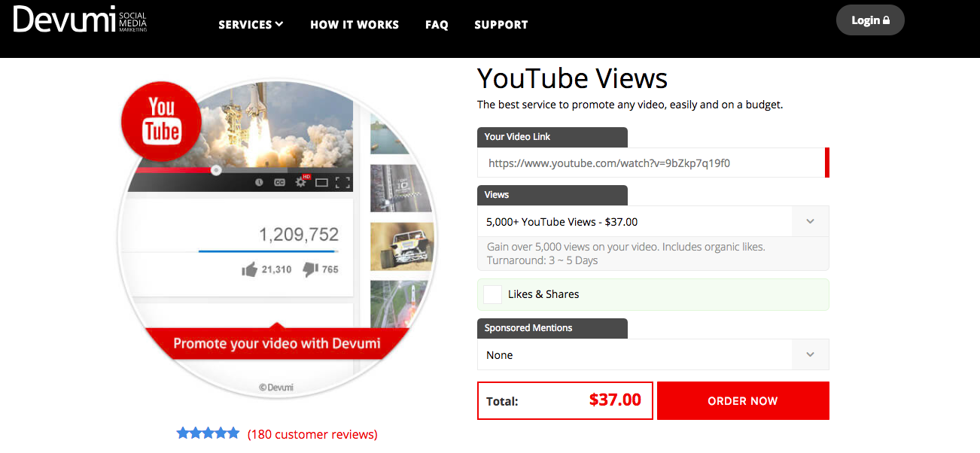Open the 180 customer reviews link
980x453 pixels.
click(312, 434)
